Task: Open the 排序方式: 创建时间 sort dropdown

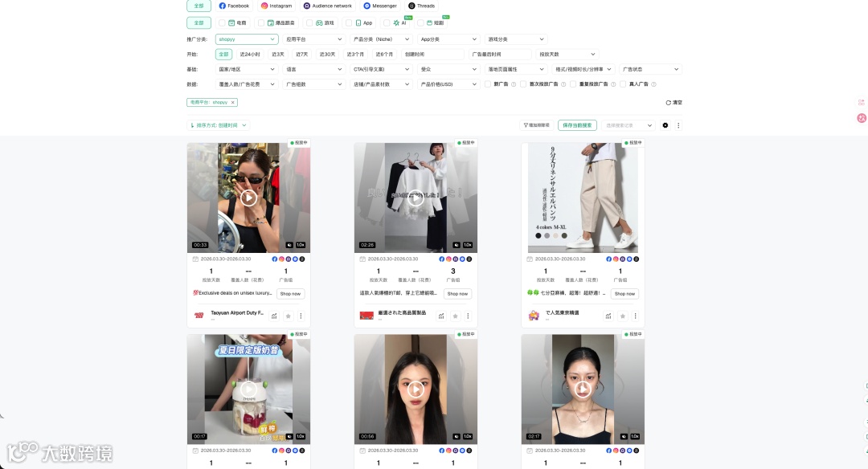Action: (218, 125)
